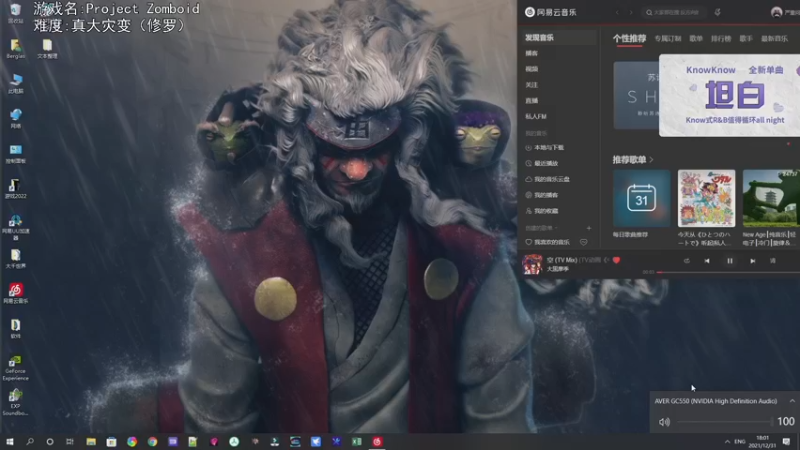Switch to 个性推荐 tab
The height and width of the screenshot is (450, 800).
629,38
